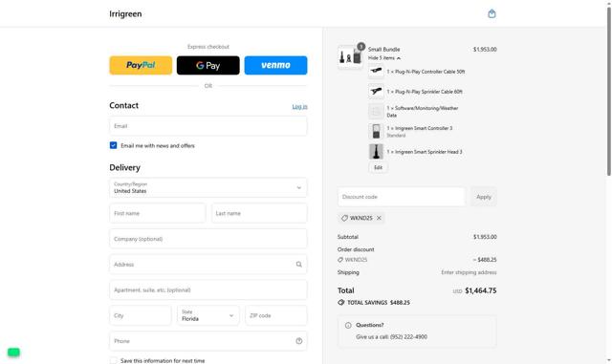Click the Total $1,464.75 amount
612x364 pixels.
pos(480,290)
